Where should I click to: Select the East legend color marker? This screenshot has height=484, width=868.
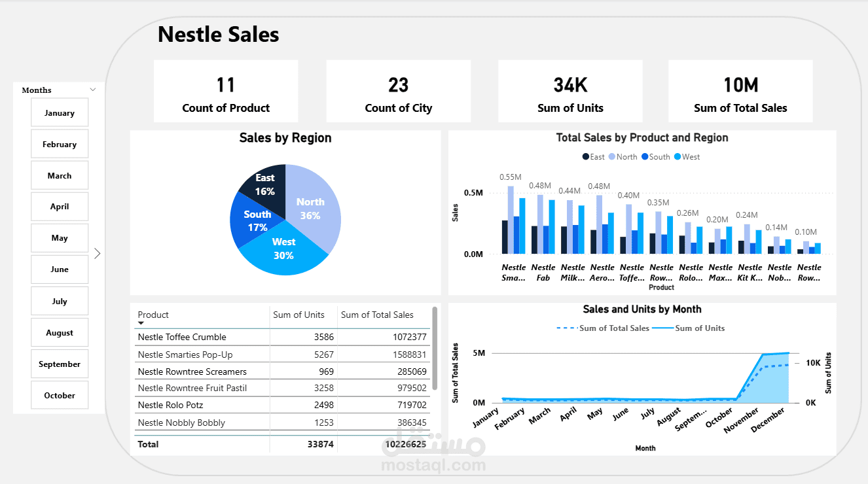(x=586, y=157)
